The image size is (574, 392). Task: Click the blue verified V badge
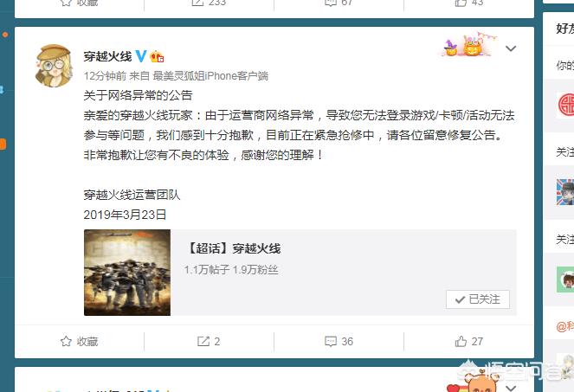click(141, 56)
